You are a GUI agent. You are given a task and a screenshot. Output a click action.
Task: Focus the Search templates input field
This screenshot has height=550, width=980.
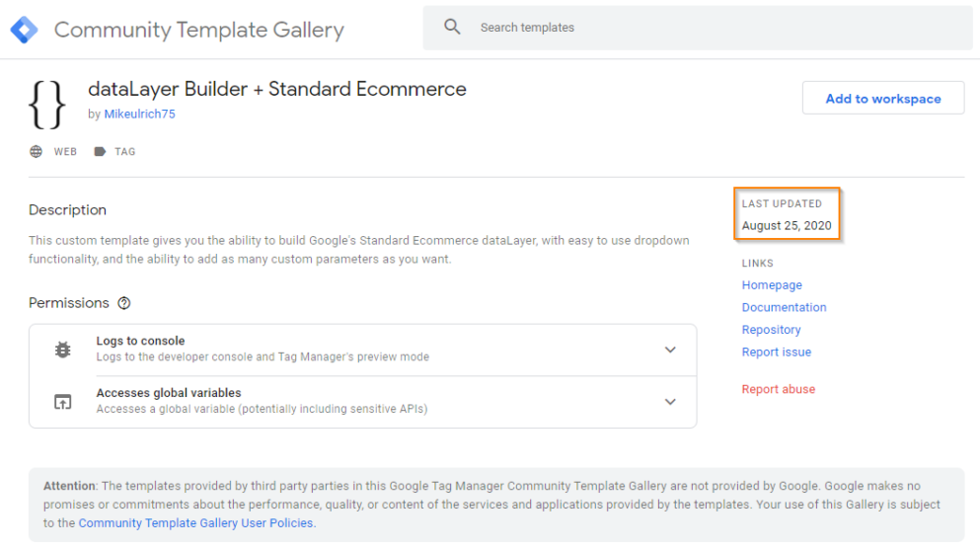coord(711,28)
